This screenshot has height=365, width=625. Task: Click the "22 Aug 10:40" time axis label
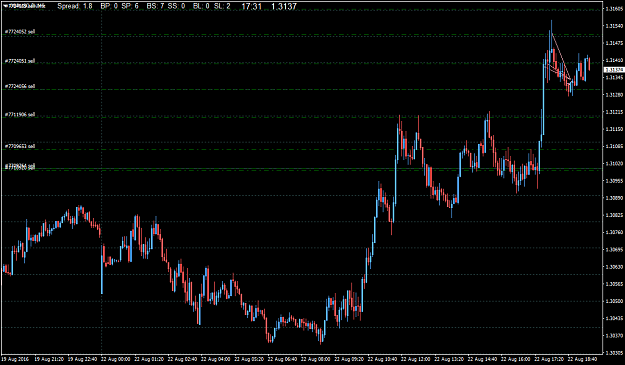pos(383,359)
